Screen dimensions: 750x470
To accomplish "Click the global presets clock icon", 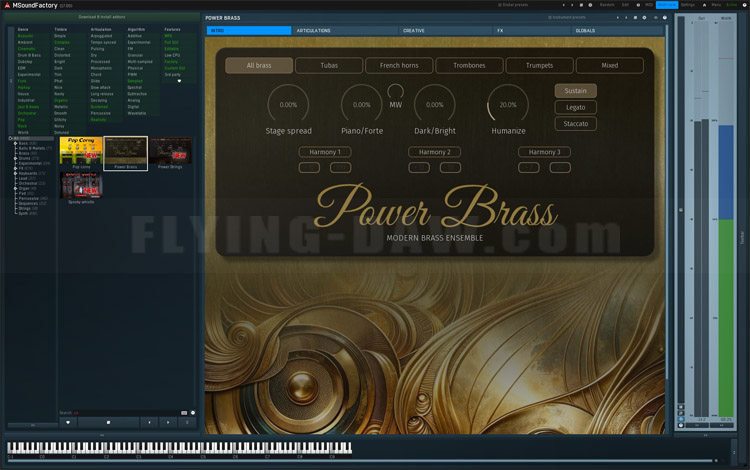I will tap(590, 5).
